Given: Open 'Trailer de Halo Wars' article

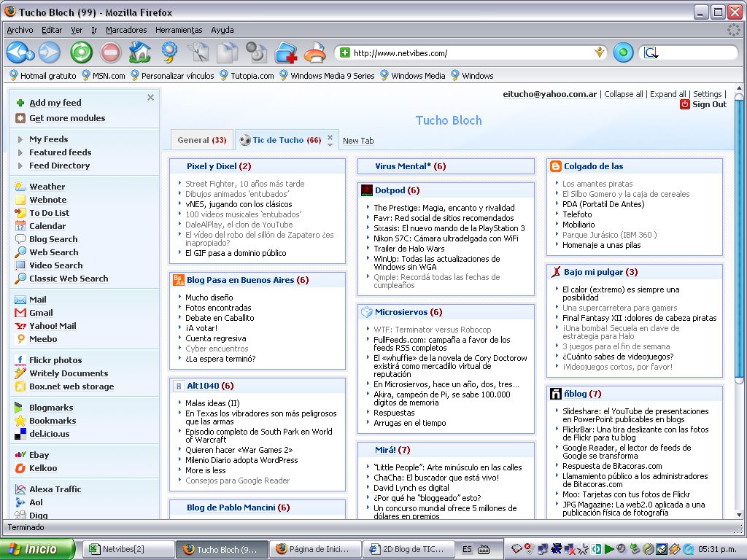Looking at the screenshot, I should pos(409,249).
